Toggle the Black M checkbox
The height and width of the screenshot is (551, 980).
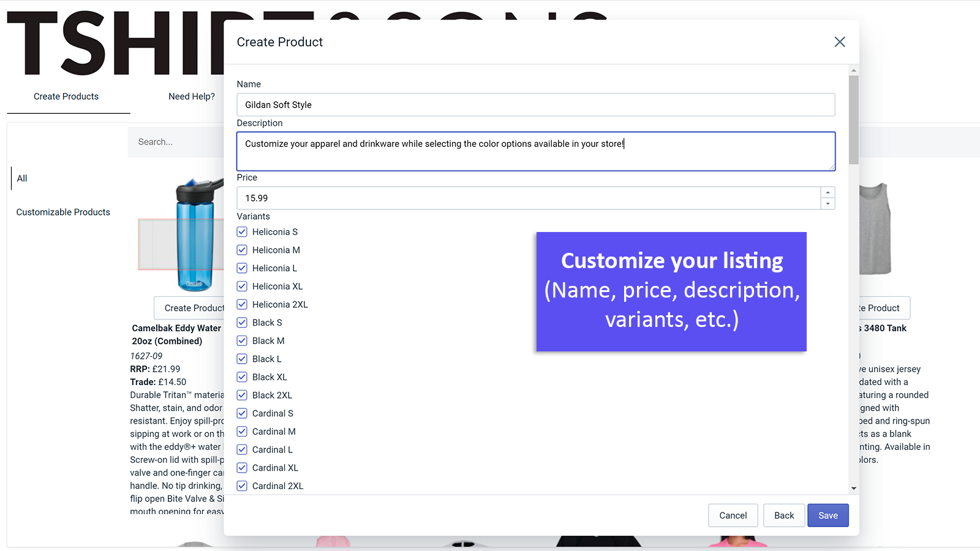pos(242,341)
